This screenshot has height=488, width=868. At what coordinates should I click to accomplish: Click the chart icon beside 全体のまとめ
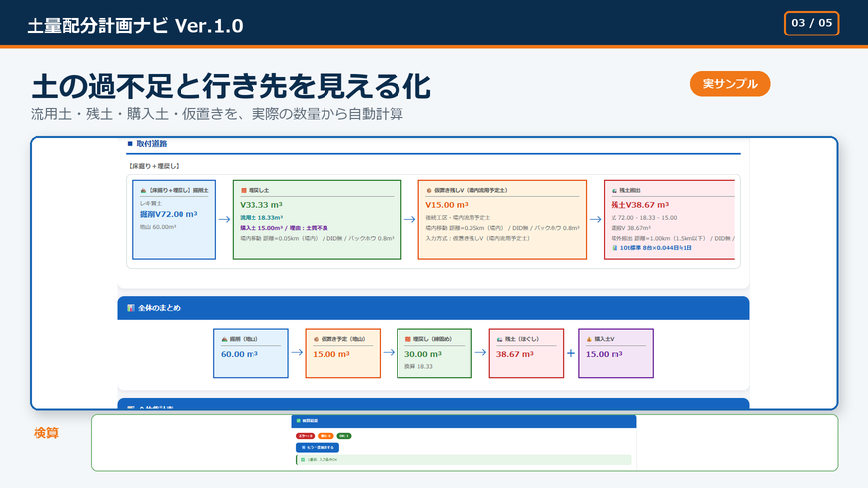(x=130, y=308)
